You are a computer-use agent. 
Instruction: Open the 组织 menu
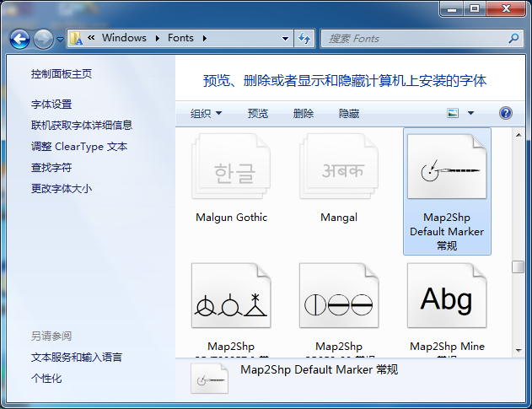point(206,113)
